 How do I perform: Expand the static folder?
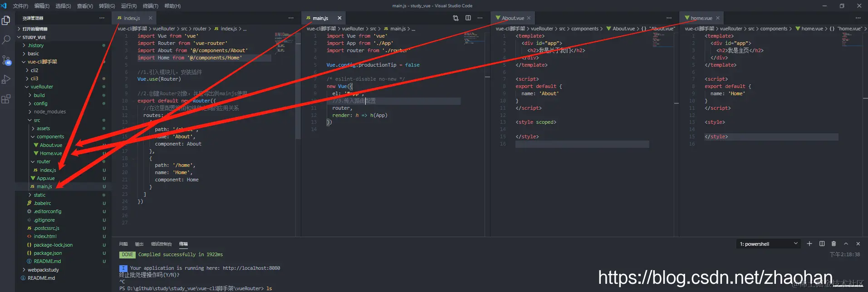63,195
